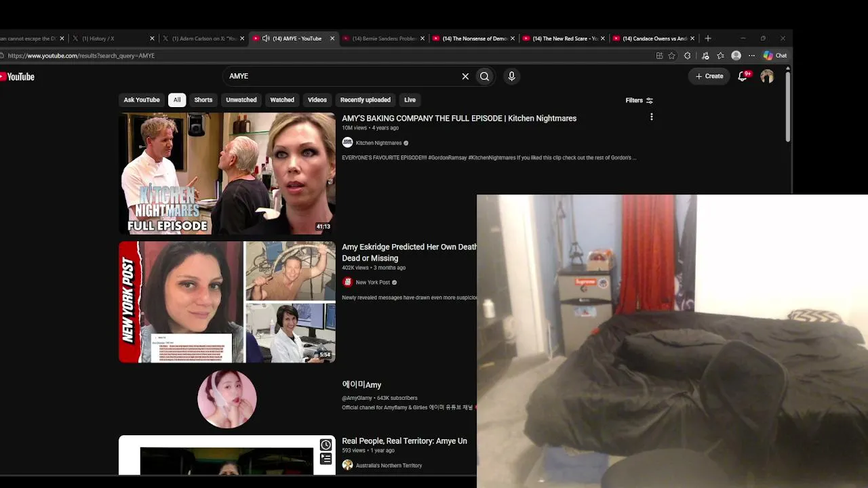Screen dimensions: 868x488
Task: Open browser profile icon
Action: (736, 56)
